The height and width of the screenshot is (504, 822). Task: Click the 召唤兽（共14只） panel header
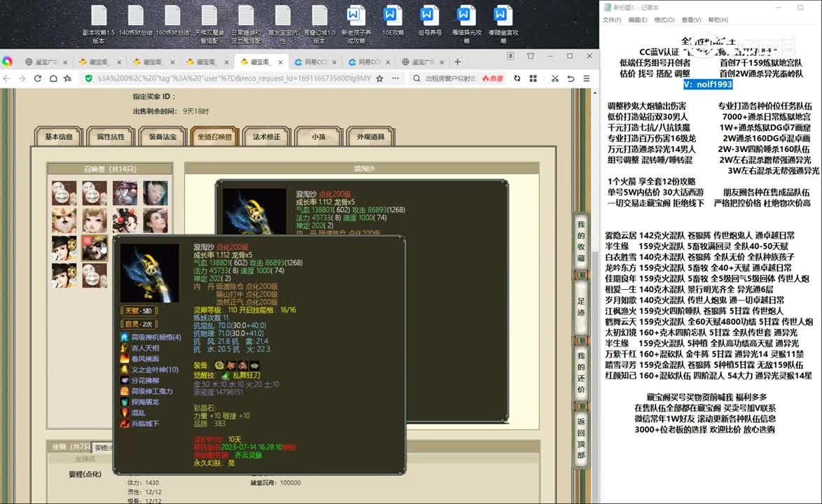[x=110, y=169]
